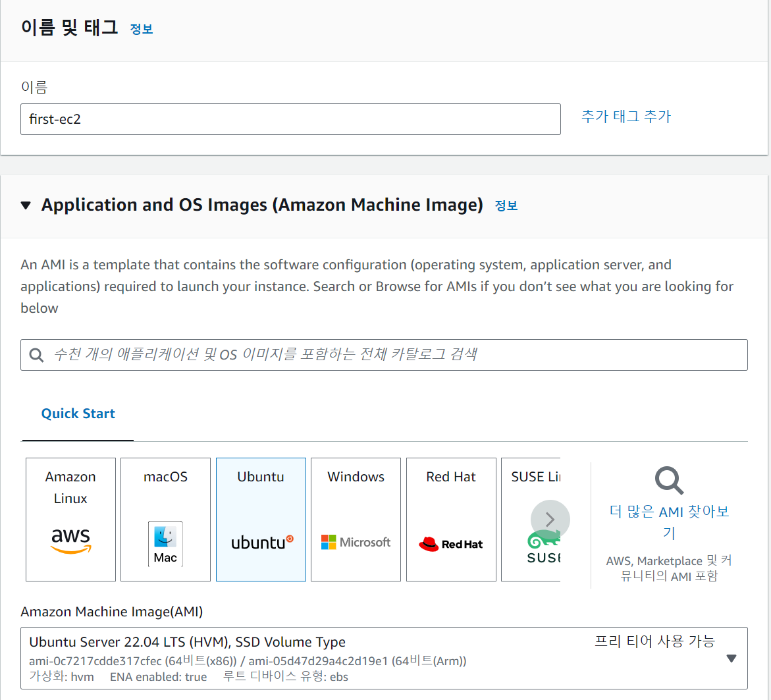Open 정보 link next to Amazon Machine Image heading
Viewport: 771px width, 700px height.
pos(506,205)
